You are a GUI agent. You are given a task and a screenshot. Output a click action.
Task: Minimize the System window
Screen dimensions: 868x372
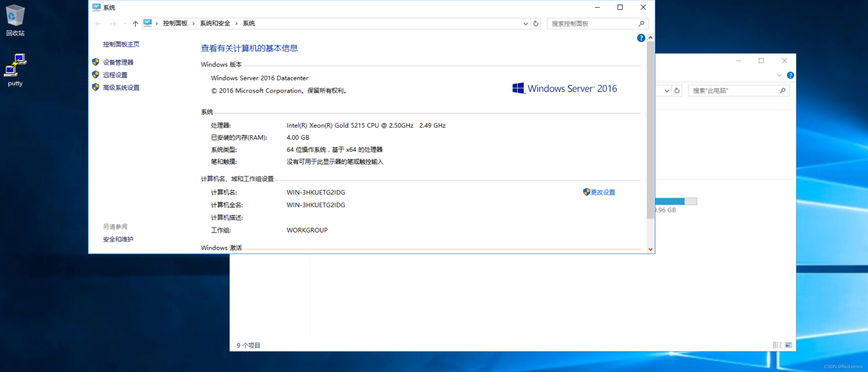[x=597, y=7]
